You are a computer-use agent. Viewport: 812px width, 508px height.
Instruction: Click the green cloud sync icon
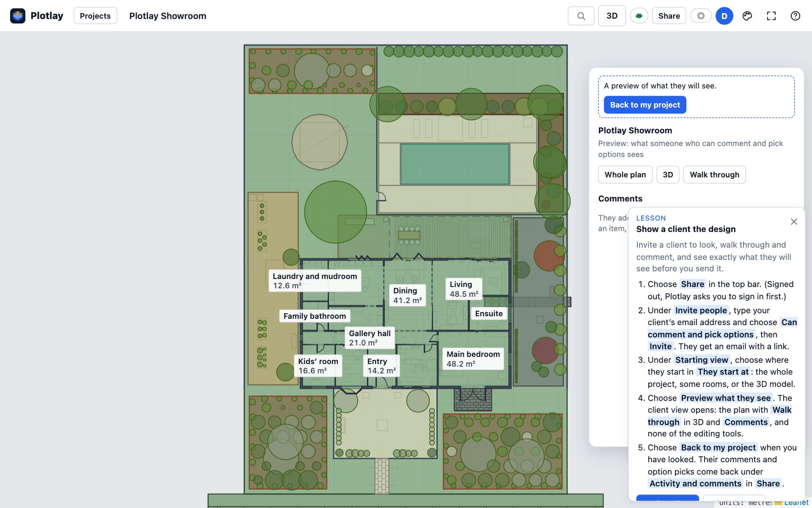click(639, 16)
